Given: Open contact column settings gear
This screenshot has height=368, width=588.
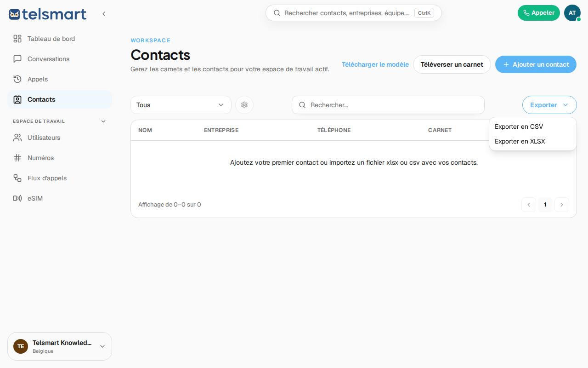Looking at the screenshot, I should [244, 105].
